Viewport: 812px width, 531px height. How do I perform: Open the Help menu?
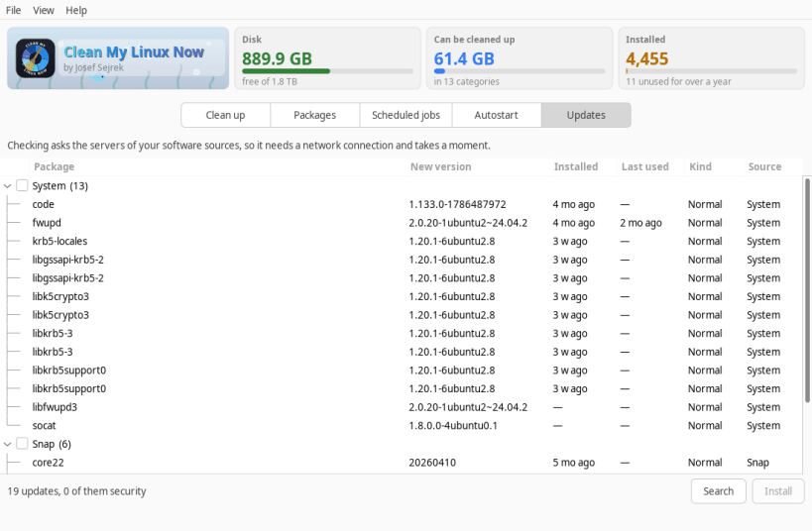tap(76, 10)
